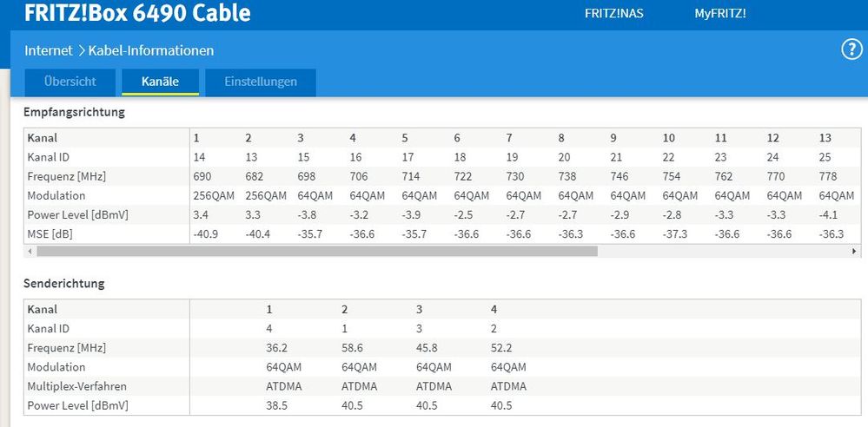This screenshot has width=868, height=427.
Task: Open the MyFRITZ! link
Action: pos(720,14)
